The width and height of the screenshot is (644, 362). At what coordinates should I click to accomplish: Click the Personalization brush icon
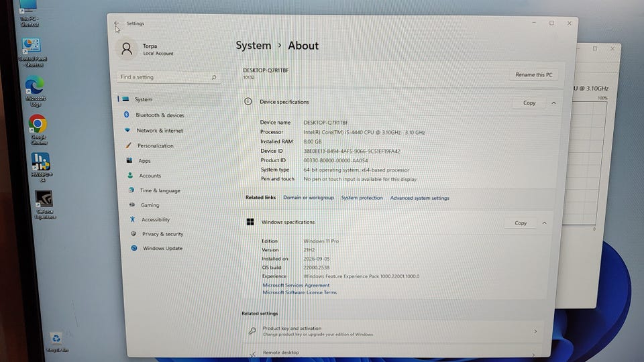click(x=129, y=145)
